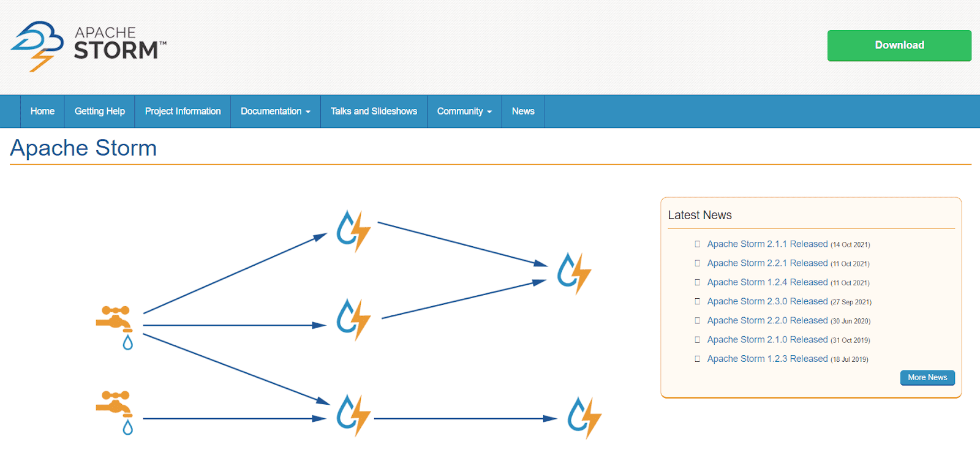Open Apache Storm 1.2.4 Released link
980x458 pixels.
tap(767, 282)
